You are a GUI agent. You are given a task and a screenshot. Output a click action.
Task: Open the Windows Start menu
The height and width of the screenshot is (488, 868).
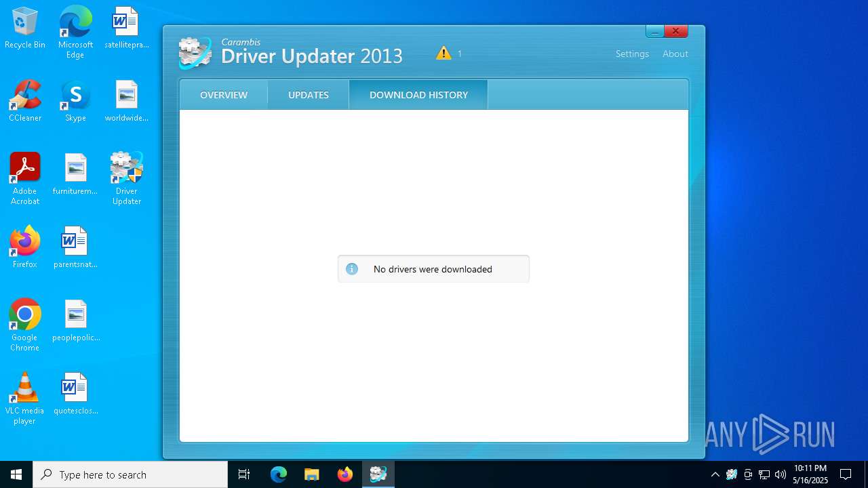pos(16,474)
